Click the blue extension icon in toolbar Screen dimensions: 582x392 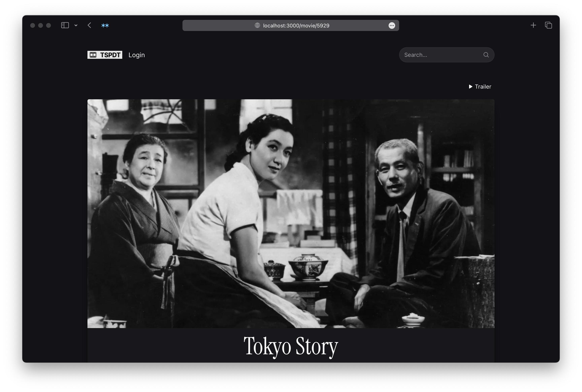click(105, 25)
